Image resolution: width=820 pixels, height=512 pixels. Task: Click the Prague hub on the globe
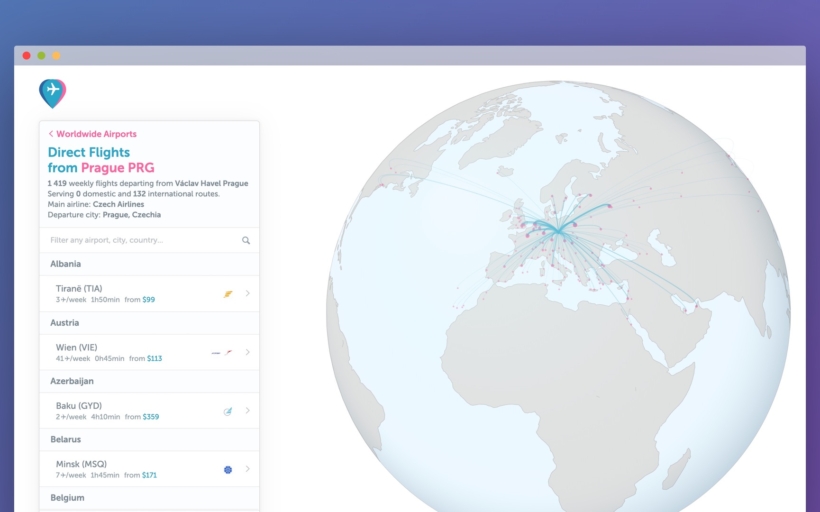[559, 231]
